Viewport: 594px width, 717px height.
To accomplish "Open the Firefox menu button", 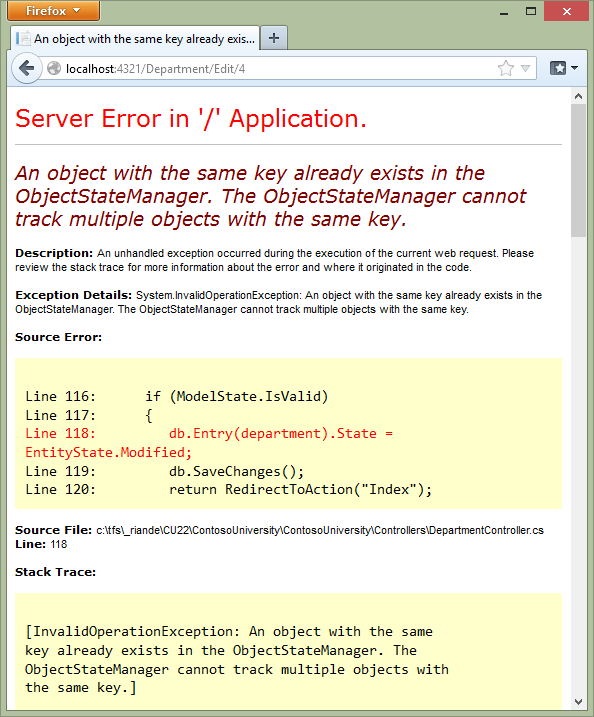I will coord(53,11).
